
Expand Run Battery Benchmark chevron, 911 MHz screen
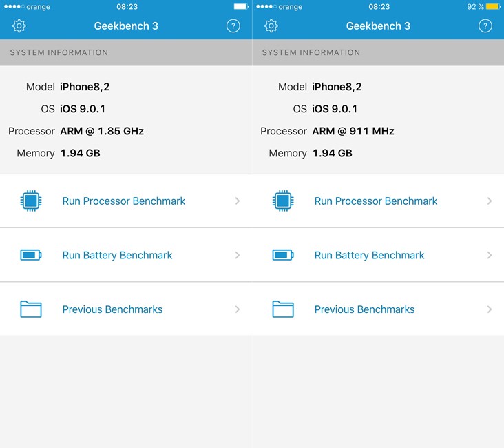pos(490,255)
